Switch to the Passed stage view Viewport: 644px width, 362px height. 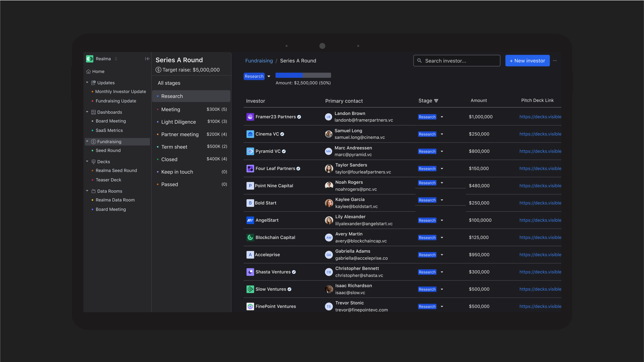click(x=169, y=184)
